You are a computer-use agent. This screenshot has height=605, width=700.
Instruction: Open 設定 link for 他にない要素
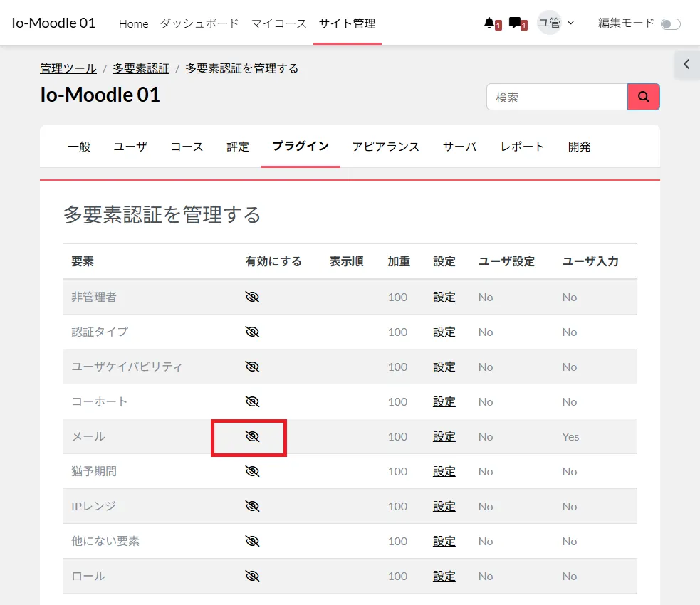click(444, 541)
